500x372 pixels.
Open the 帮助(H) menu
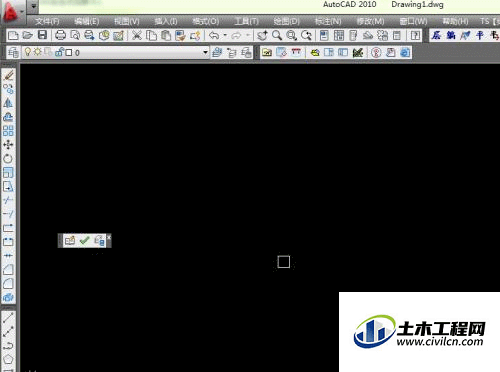tap(455, 21)
